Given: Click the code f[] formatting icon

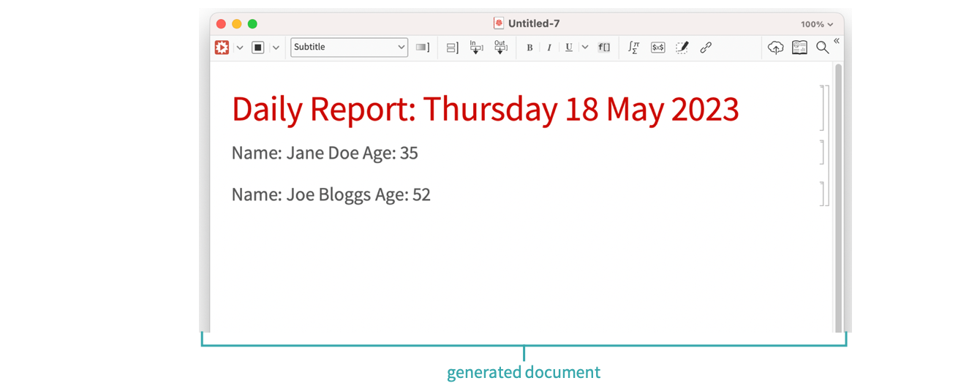Looking at the screenshot, I should (x=604, y=48).
